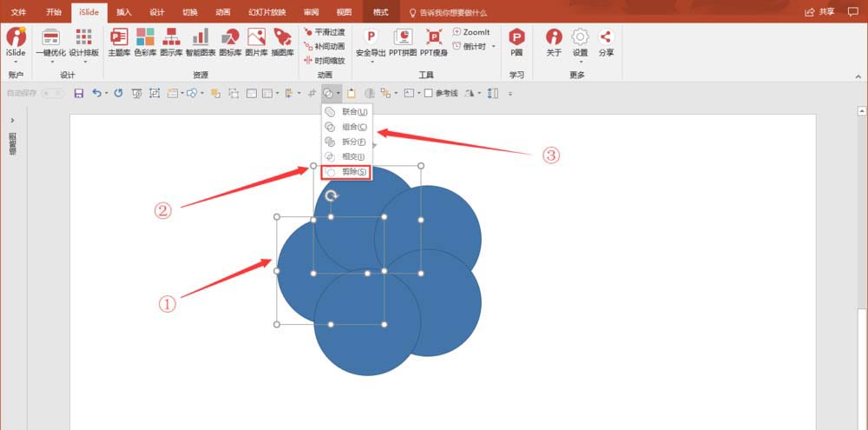Open customize quick access toolbar arrow
868x430 pixels.
tap(510, 94)
